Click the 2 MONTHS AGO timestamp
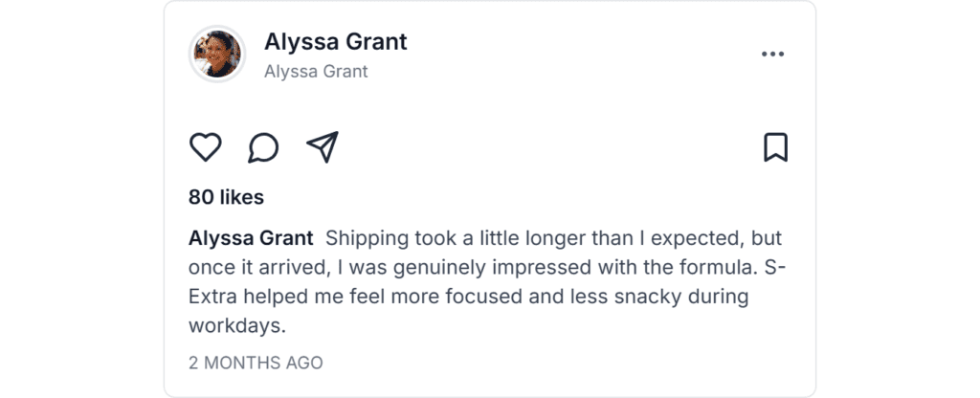The image size is (980, 398). coord(256,364)
